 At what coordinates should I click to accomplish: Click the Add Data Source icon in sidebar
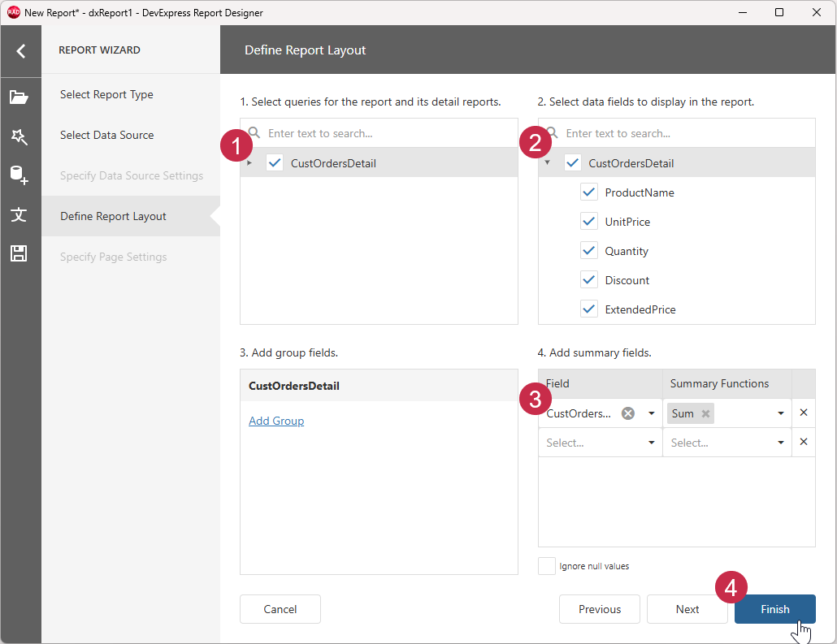point(21,175)
